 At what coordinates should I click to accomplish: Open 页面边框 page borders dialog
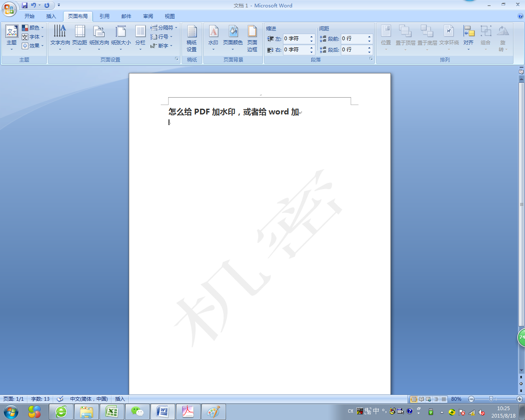pyautogui.click(x=252, y=38)
